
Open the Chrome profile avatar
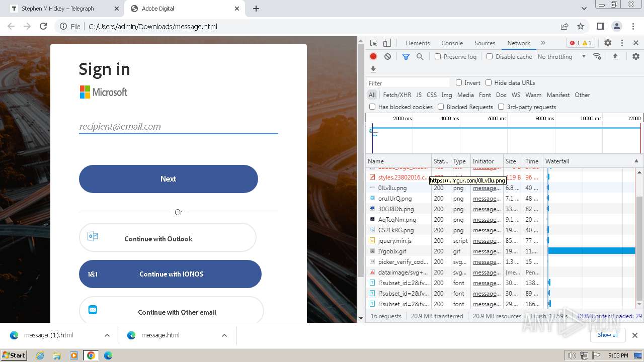(617, 26)
